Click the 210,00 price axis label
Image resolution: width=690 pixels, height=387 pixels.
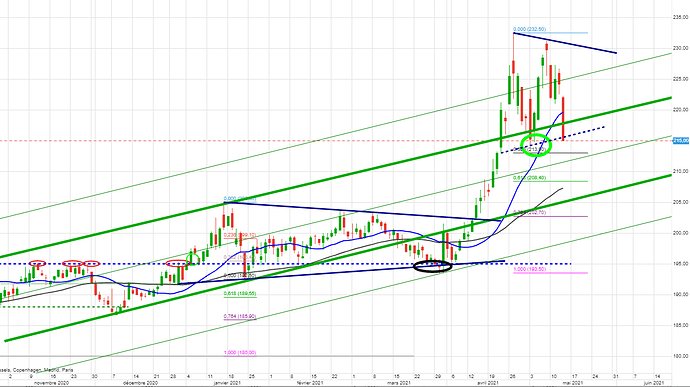[681, 171]
